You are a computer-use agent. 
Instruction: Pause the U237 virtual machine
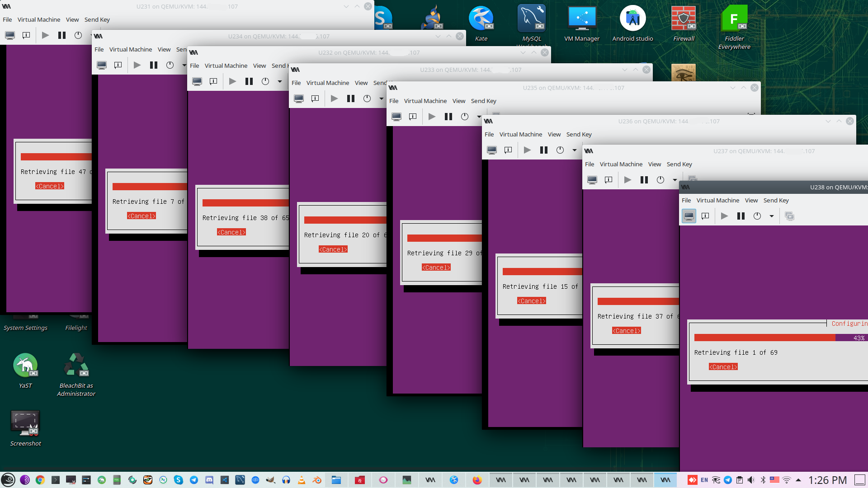tap(644, 180)
